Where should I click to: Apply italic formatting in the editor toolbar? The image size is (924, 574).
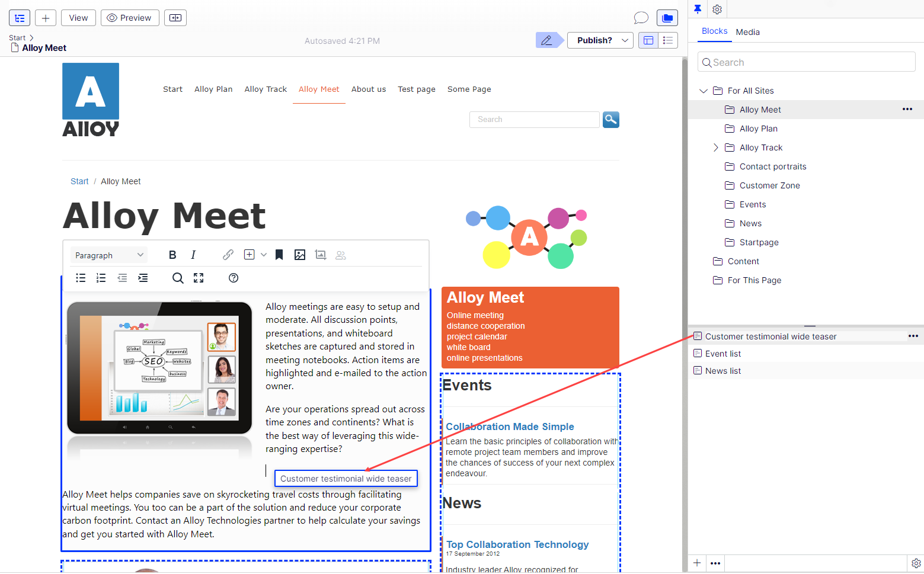pos(193,254)
